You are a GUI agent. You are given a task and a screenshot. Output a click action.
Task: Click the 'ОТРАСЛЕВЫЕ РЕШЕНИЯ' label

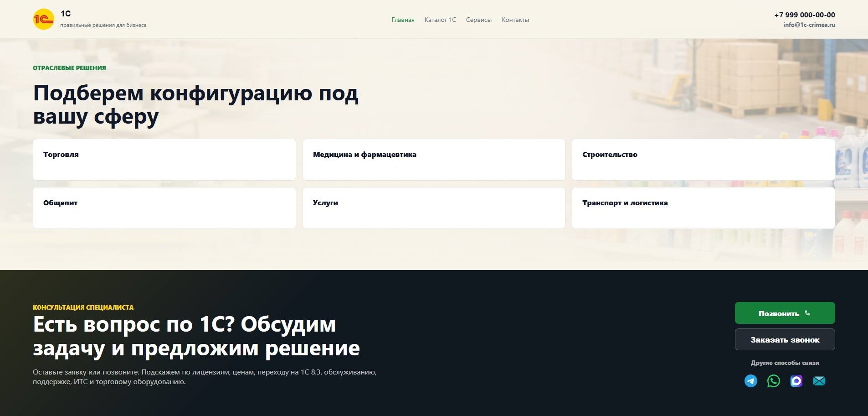pos(69,68)
